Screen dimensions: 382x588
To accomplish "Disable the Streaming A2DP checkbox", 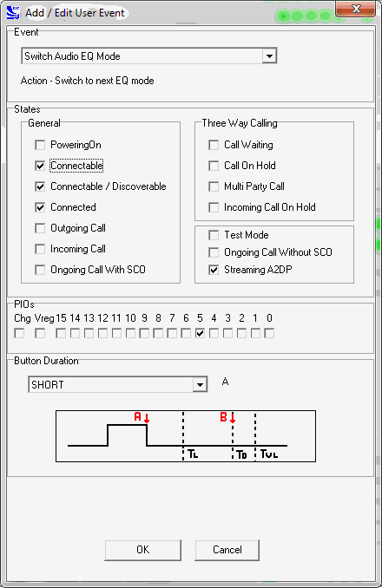I will [x=214, y=270].
